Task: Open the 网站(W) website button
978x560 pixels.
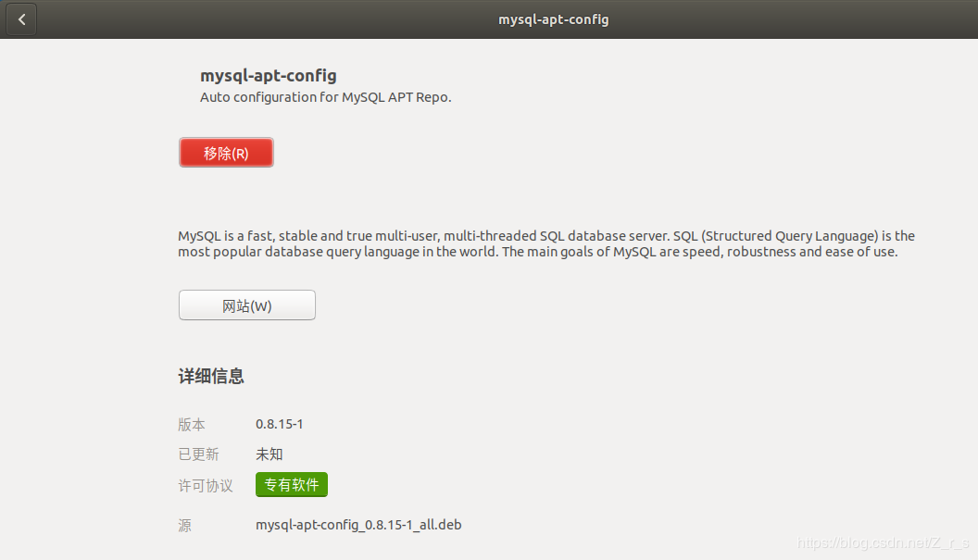Action: click(247, 305)
